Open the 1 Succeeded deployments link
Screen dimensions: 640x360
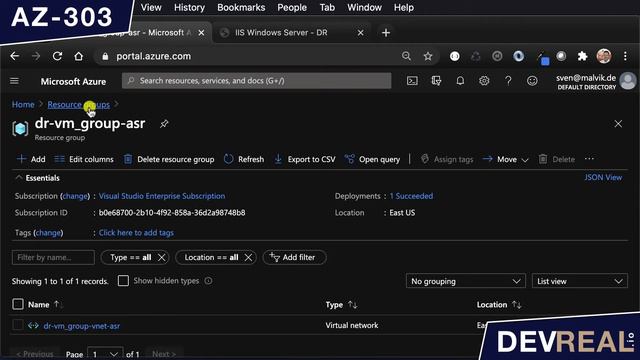(411, 196)
